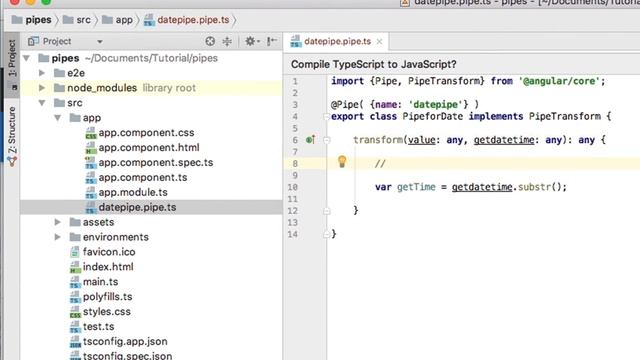Image resolution: width=640 pixels, height=360 pixels.
Task: Fold the transform method at line 6
Action: click(327, 140)
